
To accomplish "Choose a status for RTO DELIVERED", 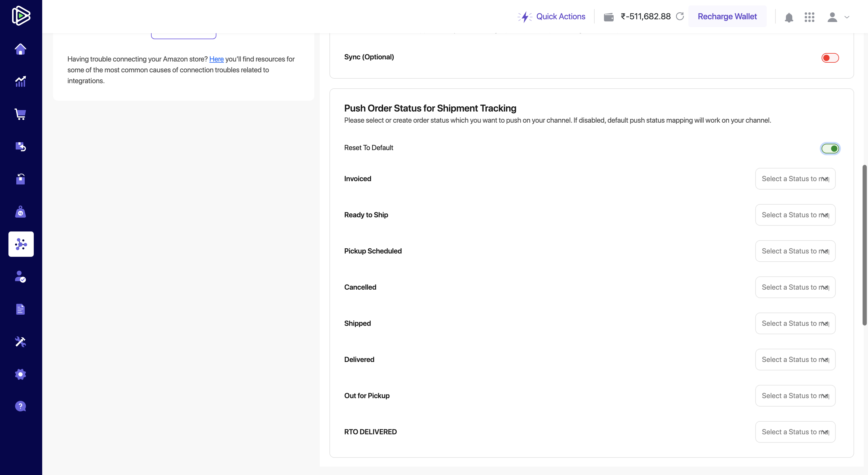I will tap(795, 432).
